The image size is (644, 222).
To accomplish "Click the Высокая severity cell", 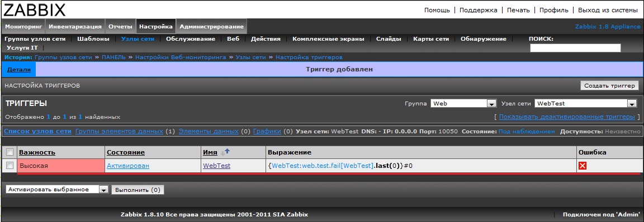I will point(61,166).
